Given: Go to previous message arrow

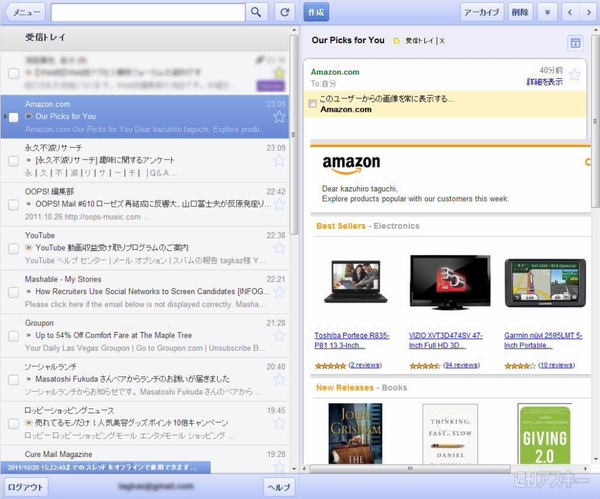Looking at the screenshot, I should (x=570, y=12).
